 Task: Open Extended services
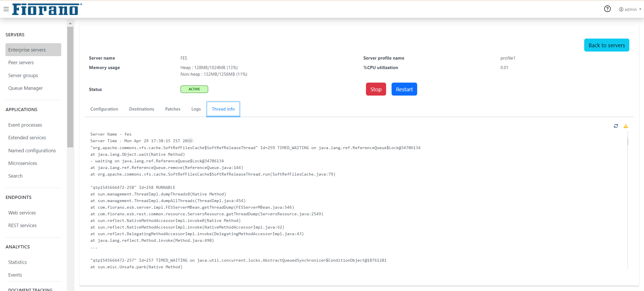click(x=27, y=138)
